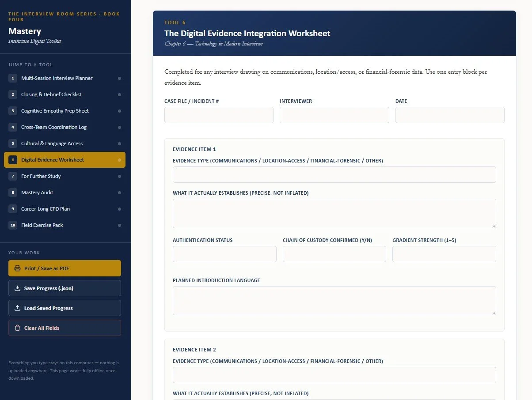The width and height of the screenshot is (532, 400).
Task: Click Chain of Custody Confirmed (Y/N) field
Action: click(334, 254)
